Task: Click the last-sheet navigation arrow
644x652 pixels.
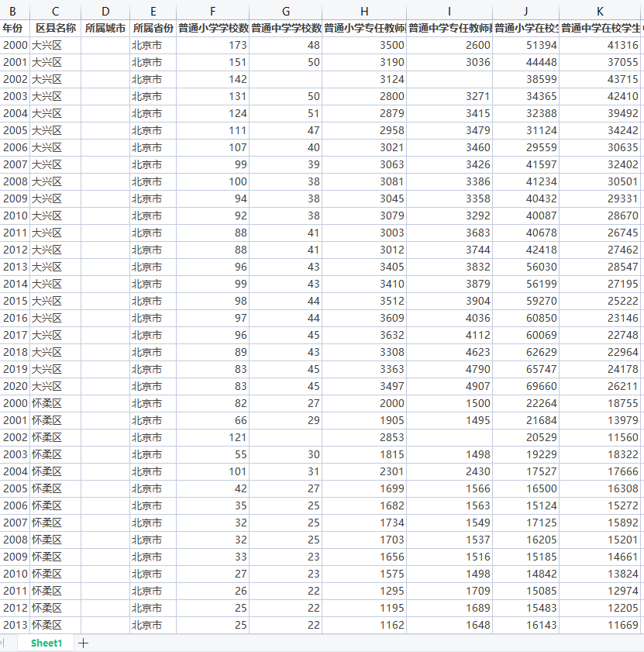Action: click(x=2, y=643)
